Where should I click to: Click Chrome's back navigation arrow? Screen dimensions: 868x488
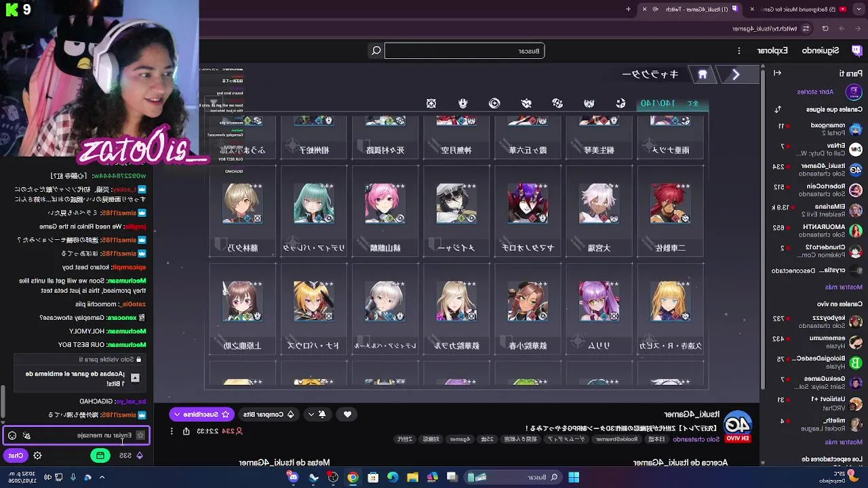click(x=858, y=28)
